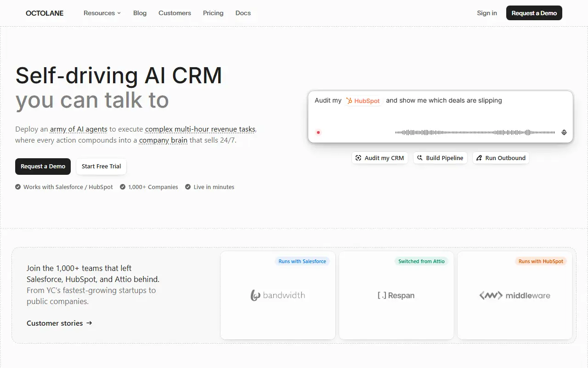Viewport: 588px width, 368px height.
Task: Click the "1,000+ Companies" text
Action: (153, 187)
